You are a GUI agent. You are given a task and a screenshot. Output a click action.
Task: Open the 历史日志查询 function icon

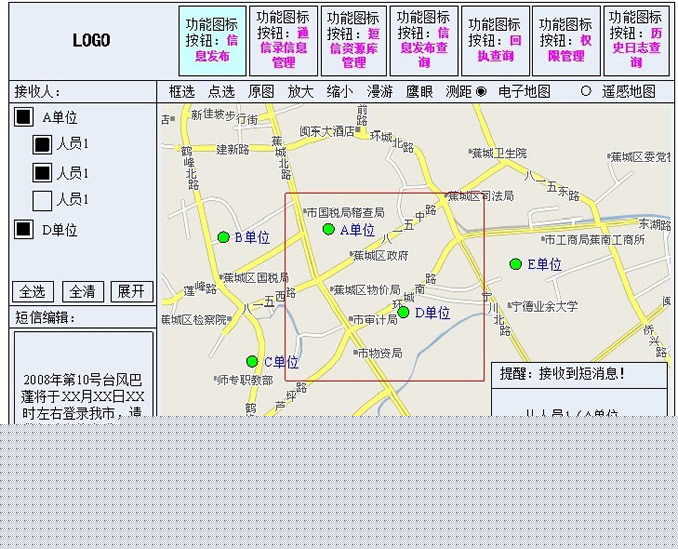pyautogui.click(x=636, y=41)
